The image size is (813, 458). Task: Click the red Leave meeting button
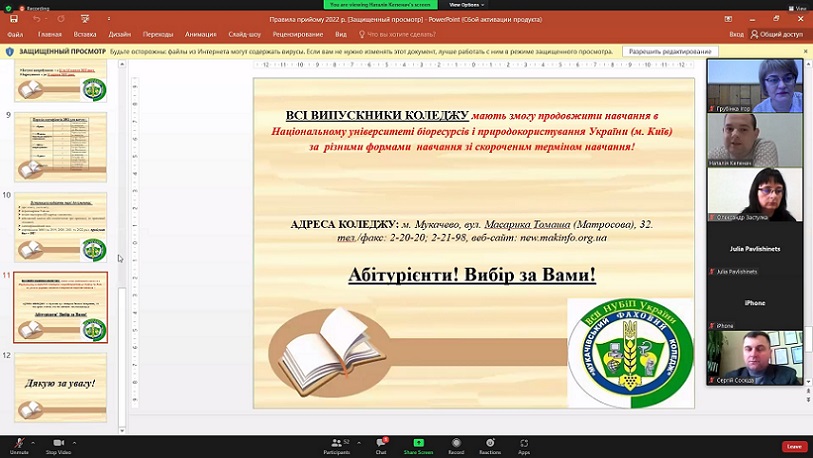tap(794, 446)
